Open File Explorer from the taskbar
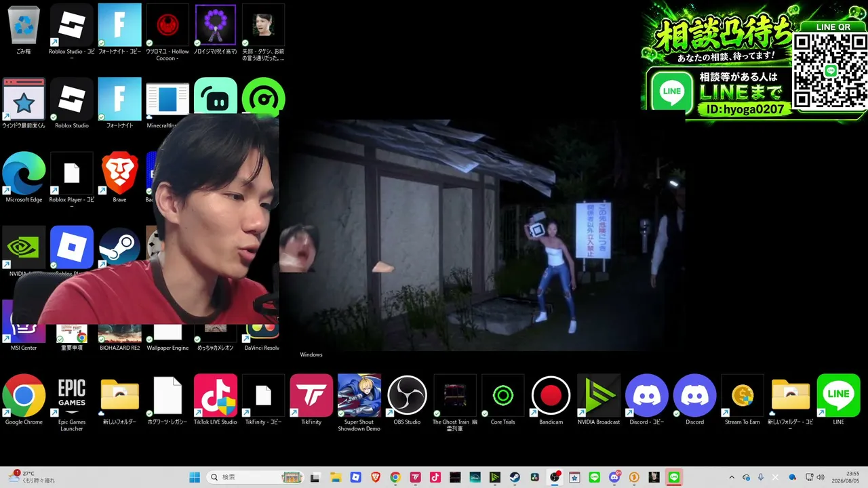Viewport: 868px width, 488px height. [336, 477]
